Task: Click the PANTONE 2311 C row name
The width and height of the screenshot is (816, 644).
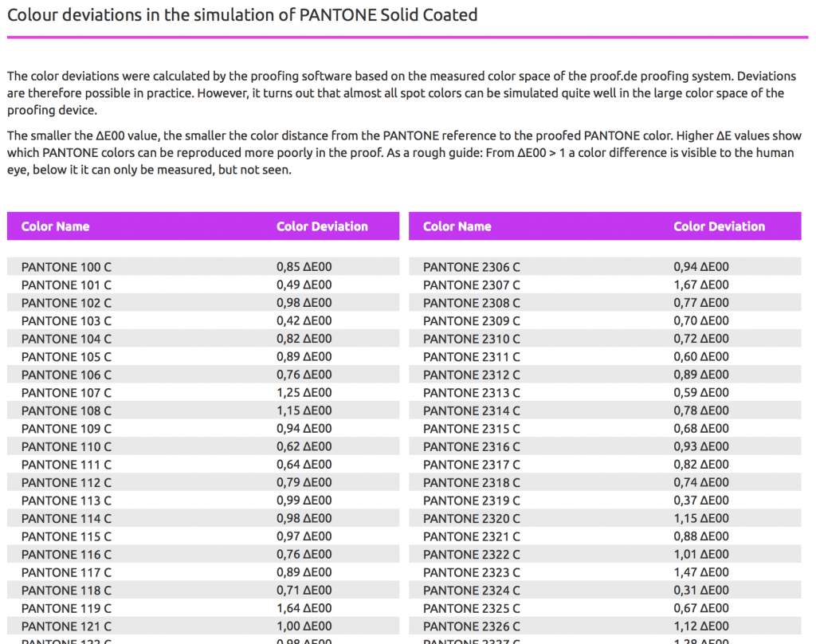Action: (x=472, y=357)
